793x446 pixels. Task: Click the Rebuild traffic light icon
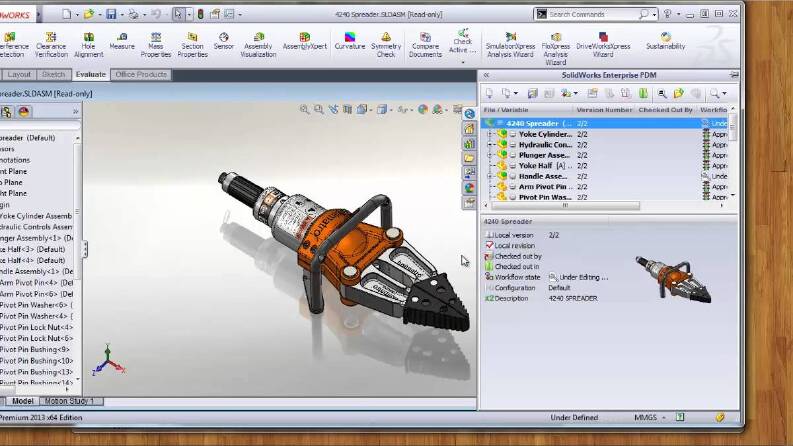pyautogui.click(x=200, y=14)
